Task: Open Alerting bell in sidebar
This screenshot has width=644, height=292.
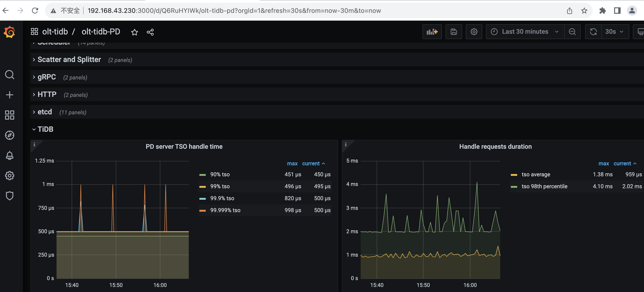Action: (9, 155)
